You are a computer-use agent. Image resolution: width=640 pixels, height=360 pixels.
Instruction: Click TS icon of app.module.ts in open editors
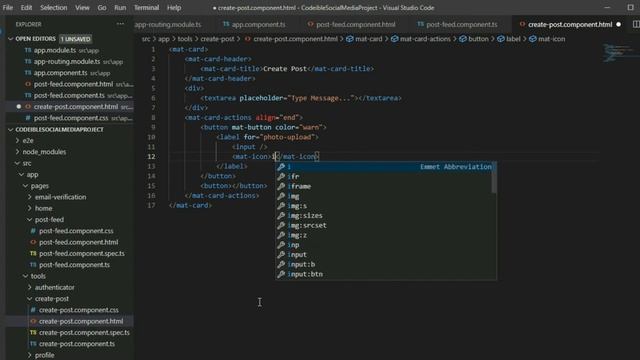(28, 50)
